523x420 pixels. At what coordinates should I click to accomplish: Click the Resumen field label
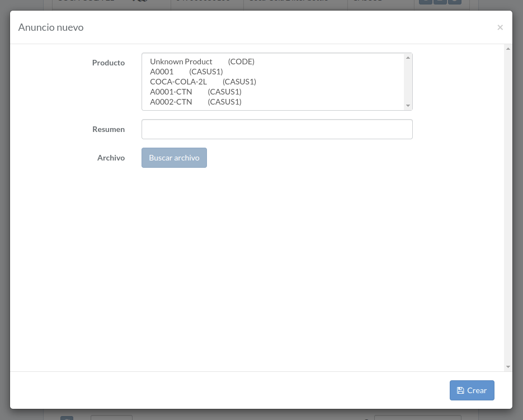109,129
